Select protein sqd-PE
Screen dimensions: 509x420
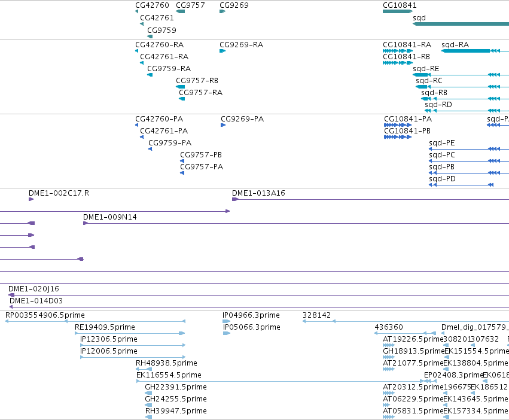click(442, 143)
